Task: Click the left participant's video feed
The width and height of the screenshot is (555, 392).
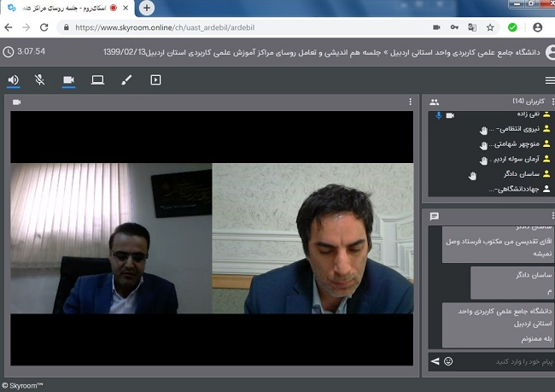Action: [x=111, y=238]
